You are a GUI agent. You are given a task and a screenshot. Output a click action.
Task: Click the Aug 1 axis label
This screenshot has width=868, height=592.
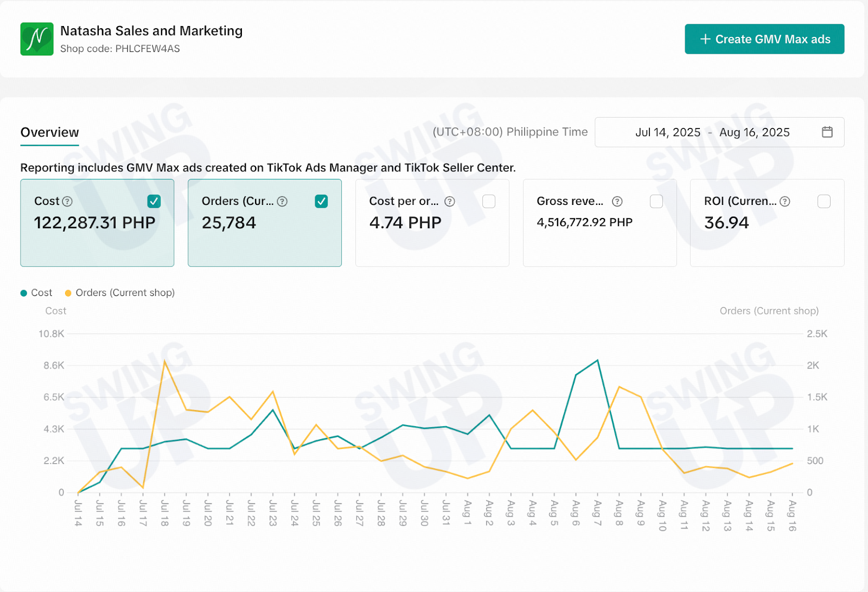pyautogui.click(x=468, y=512)
